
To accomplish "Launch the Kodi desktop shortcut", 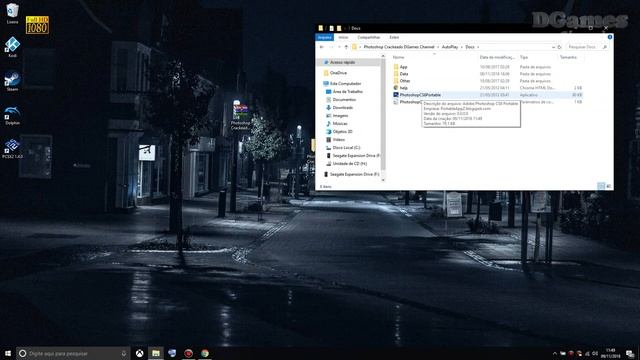I will [12, 47].
